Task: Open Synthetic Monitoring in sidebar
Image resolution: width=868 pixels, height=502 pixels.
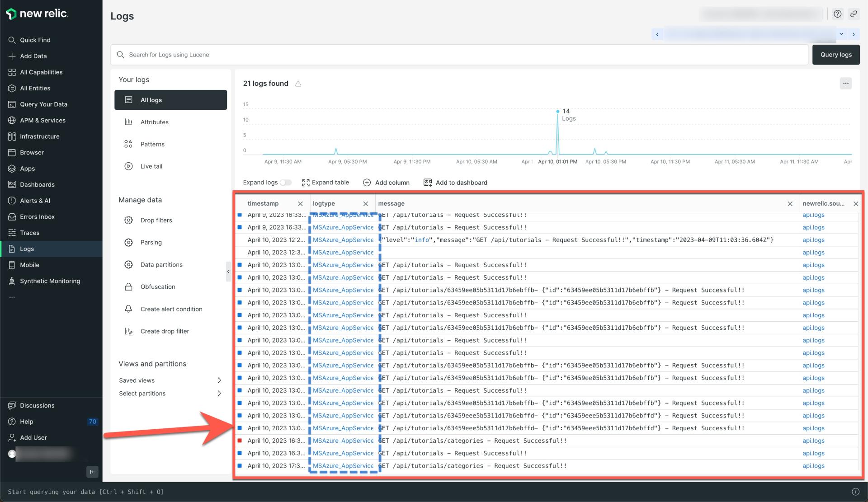Action: point(50,281)
